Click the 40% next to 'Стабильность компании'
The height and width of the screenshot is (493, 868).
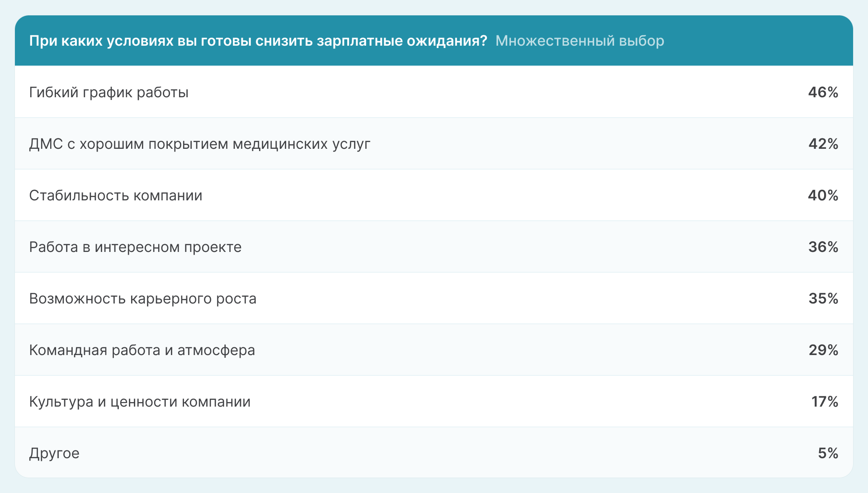[823, 195]
